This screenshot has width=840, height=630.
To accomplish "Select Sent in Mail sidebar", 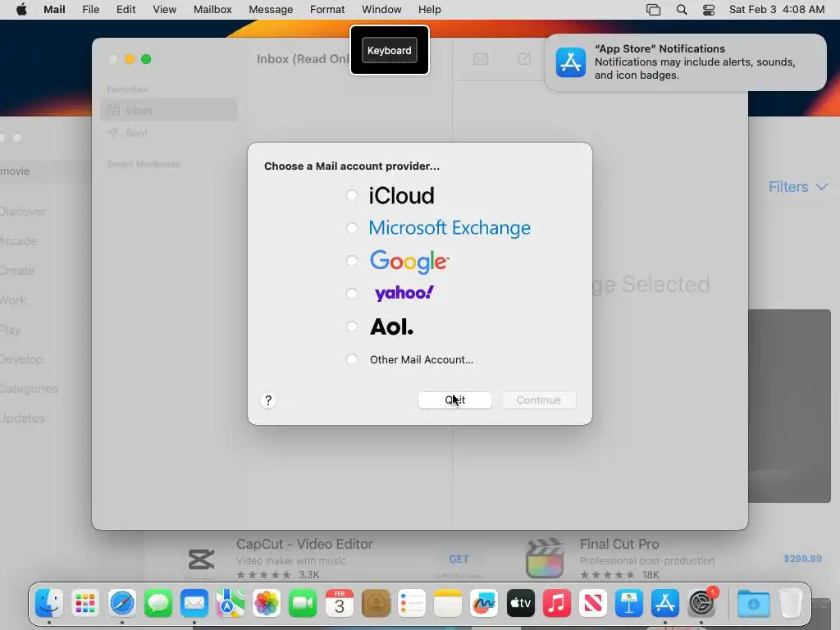I will 169,134.
